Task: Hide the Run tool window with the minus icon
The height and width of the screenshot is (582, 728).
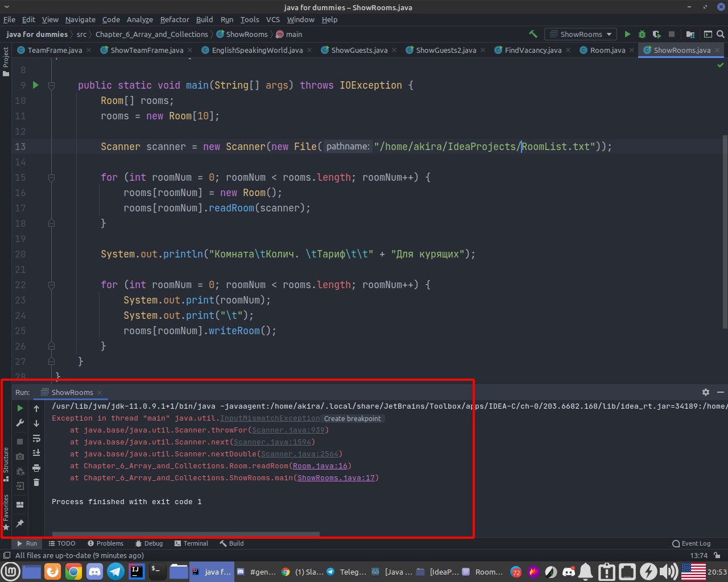Action: [x=721, y=392]
